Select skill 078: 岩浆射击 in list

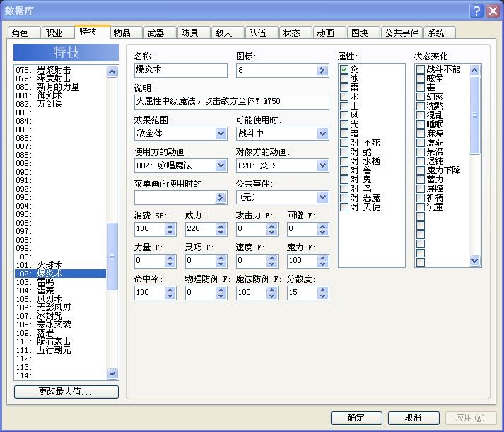pyautogui.click(x=60, y=70)
